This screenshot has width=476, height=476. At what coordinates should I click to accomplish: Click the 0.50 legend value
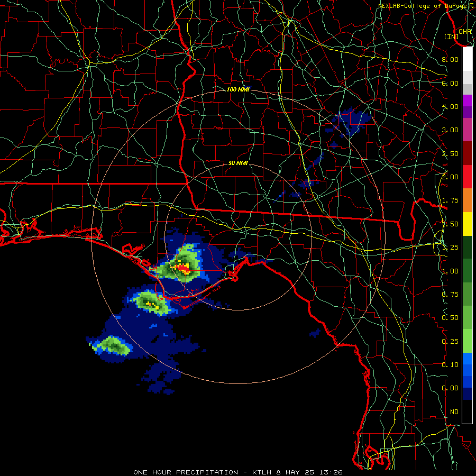(450, 318)
